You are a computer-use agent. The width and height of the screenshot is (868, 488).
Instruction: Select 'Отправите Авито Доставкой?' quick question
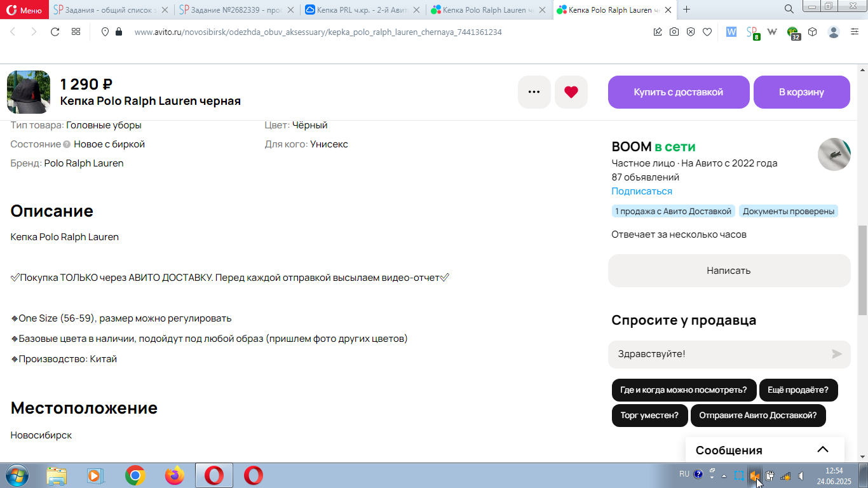click(758, 416)
